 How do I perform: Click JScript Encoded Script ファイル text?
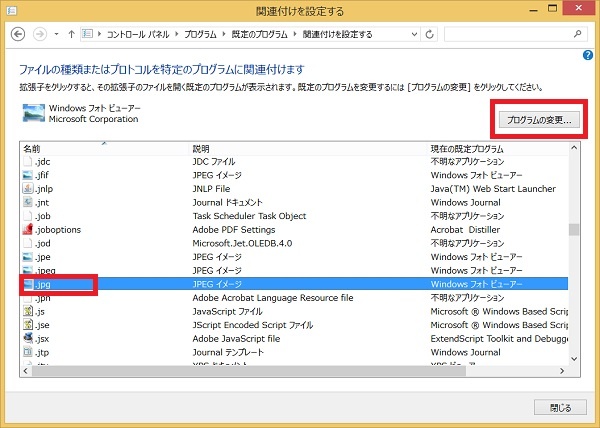253,325
